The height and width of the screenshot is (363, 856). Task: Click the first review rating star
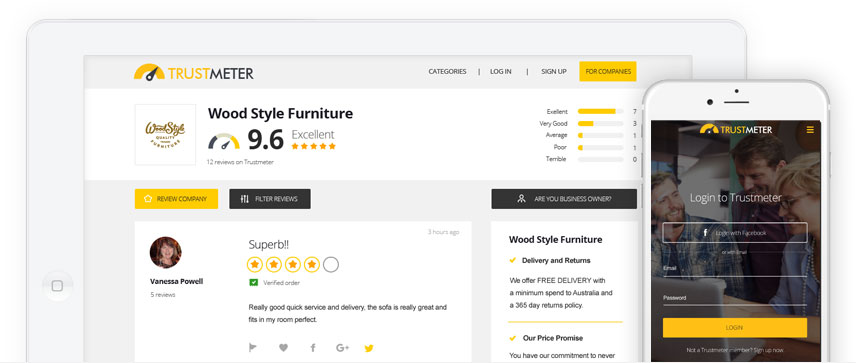255,265
